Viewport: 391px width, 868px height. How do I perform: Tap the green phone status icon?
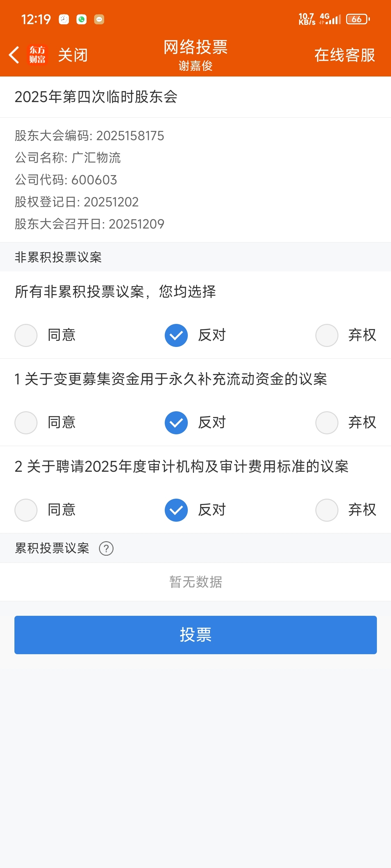coord(82,20)
